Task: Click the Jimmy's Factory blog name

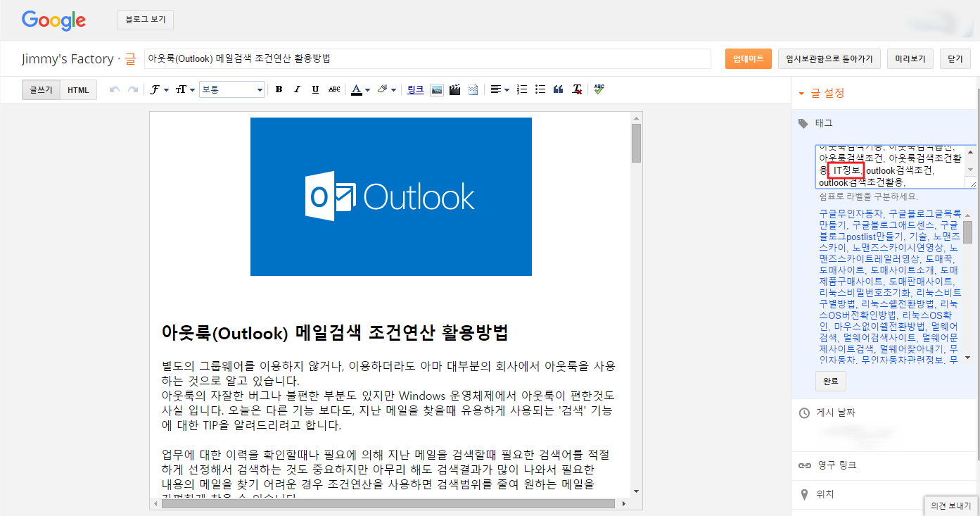Action: (68, 59)
